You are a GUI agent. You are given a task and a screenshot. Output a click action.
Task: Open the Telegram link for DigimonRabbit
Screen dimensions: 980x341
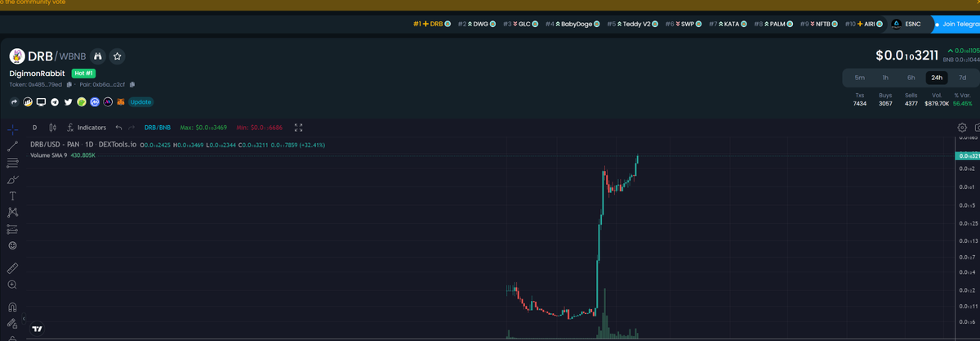[55, 101]
